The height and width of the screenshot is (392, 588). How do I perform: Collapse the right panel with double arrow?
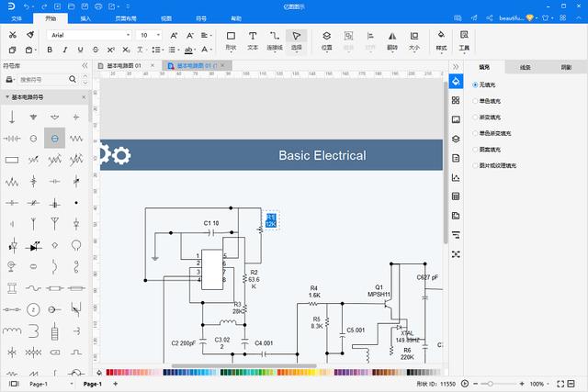coord(456,67)
